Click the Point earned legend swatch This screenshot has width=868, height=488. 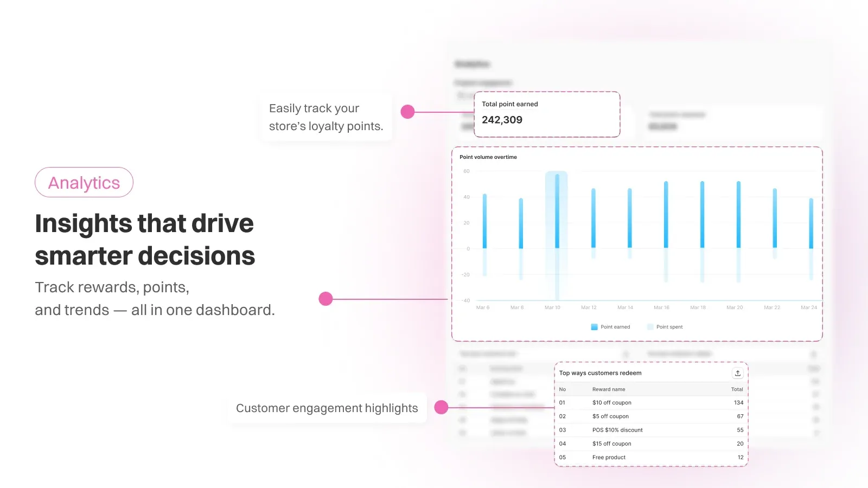click(x=594, y=327)
